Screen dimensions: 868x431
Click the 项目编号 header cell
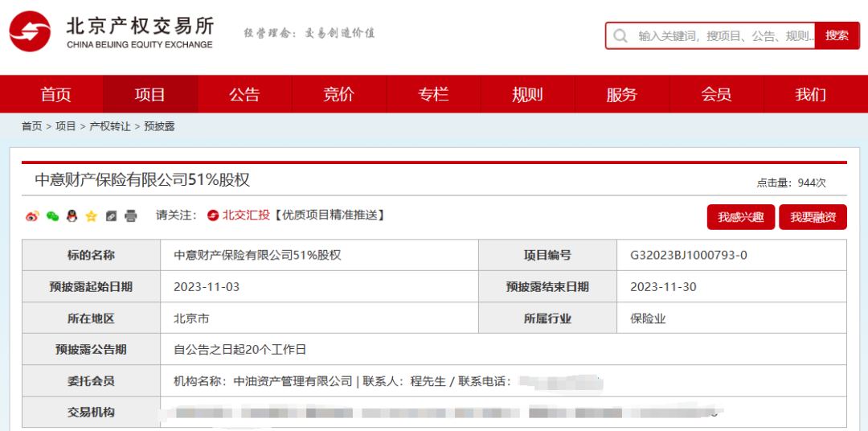(x=547, y=256)
